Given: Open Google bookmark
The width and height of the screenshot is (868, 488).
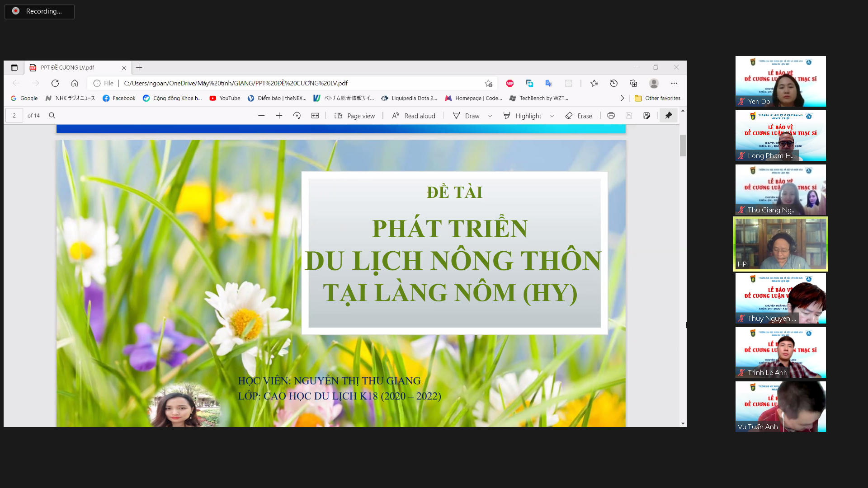Looking at the screenshot, I should point(24,98).
